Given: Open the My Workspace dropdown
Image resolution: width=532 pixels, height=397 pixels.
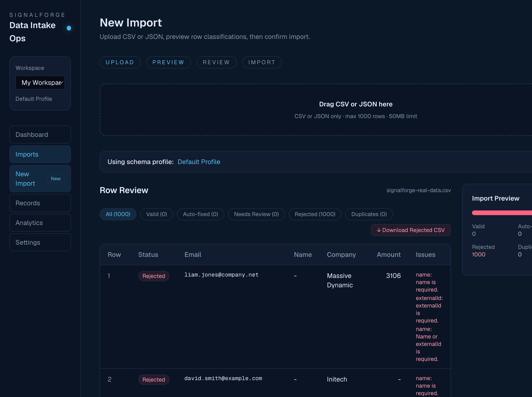Looking at the screenshot, I should pos(40,82).
